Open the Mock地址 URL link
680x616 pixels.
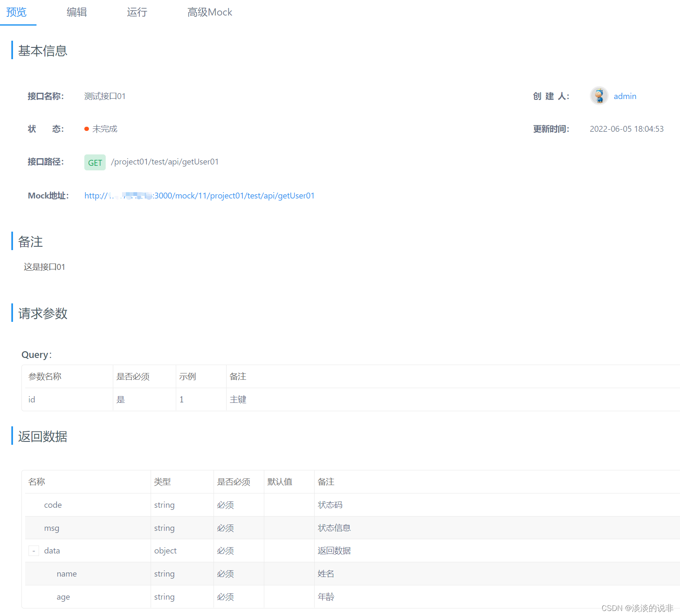point(199,196)
